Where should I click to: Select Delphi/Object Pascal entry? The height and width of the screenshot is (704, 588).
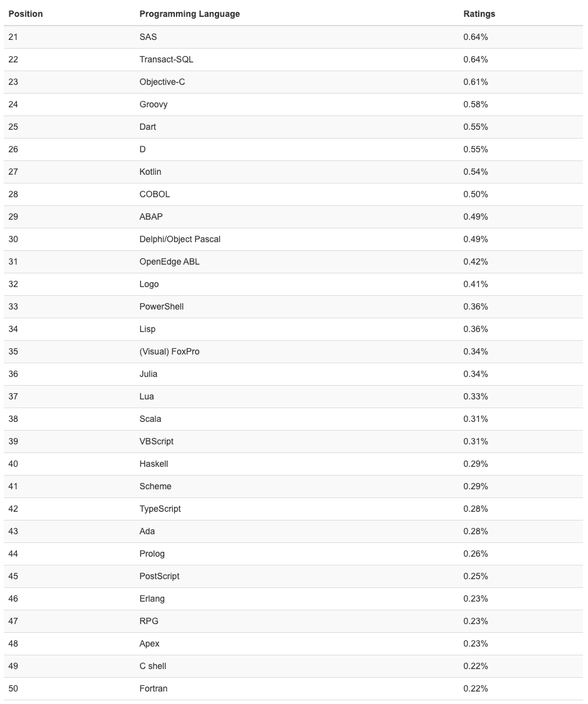tap(180, 239)
